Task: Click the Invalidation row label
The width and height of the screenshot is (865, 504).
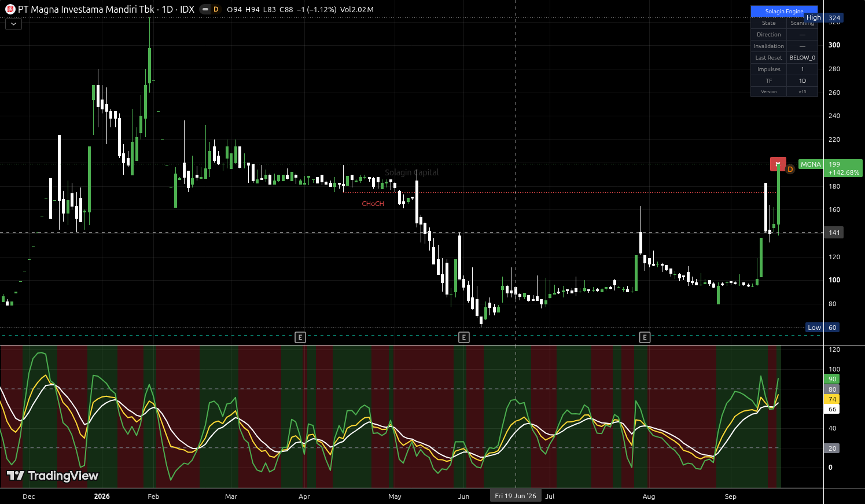Action: click(x=769, y=46)
